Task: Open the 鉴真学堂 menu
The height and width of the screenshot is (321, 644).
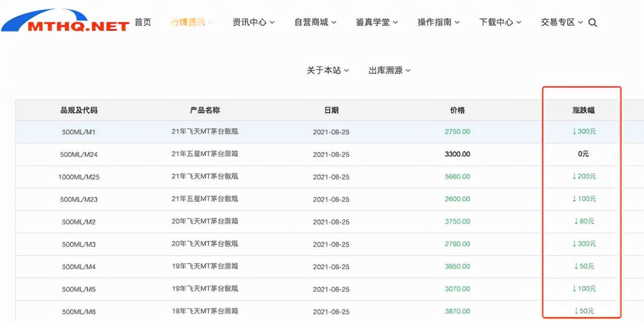Action: [x=377, y=22]
